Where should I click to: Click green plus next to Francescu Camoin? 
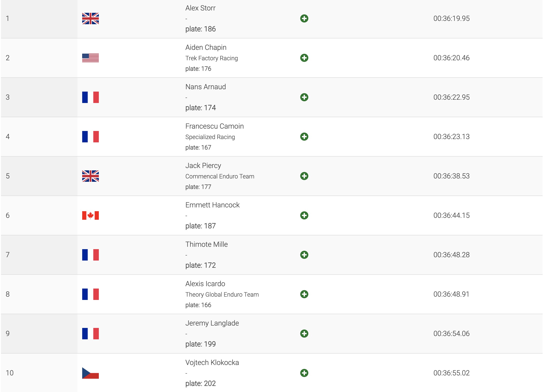[304, 137]
